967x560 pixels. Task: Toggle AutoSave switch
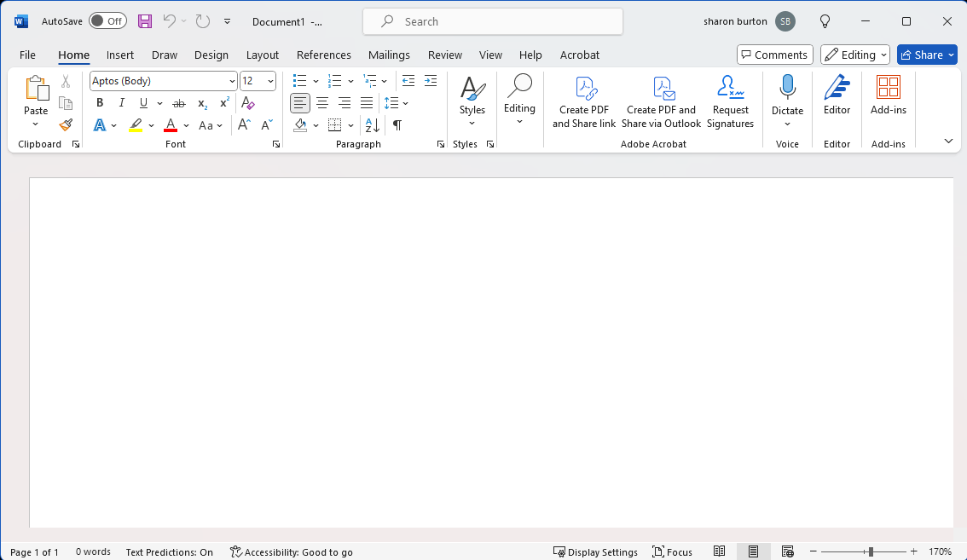tap(107, 21)
